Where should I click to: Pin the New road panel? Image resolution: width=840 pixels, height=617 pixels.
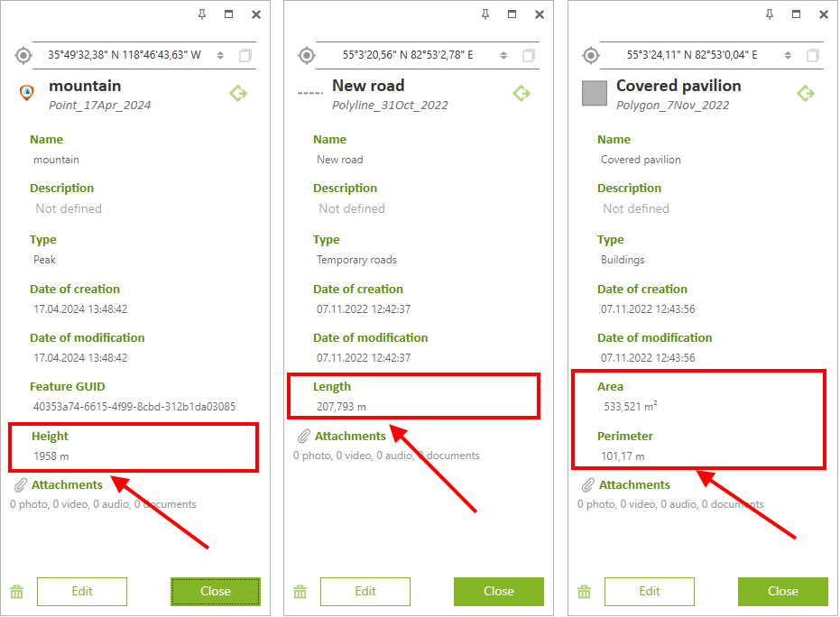485,14
